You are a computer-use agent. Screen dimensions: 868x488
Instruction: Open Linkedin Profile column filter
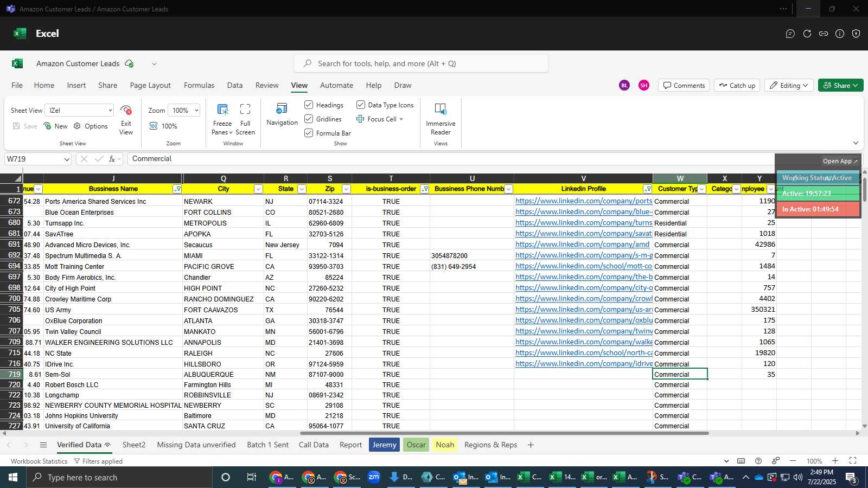pyautogui.click(x=647, y=189)
